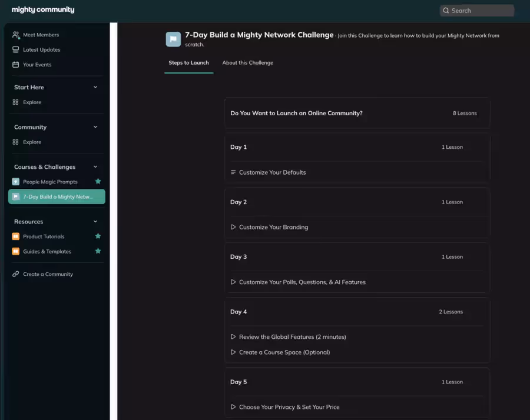Click the mighty community logo
The width and height of the screenshot is (530, 420).
click(43, 9)
